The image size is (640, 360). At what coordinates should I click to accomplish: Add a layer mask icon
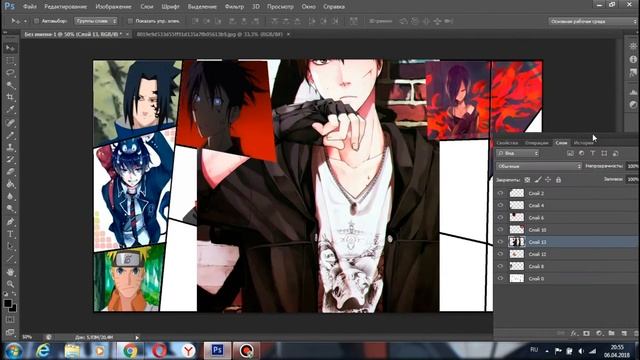coord(587,333)
